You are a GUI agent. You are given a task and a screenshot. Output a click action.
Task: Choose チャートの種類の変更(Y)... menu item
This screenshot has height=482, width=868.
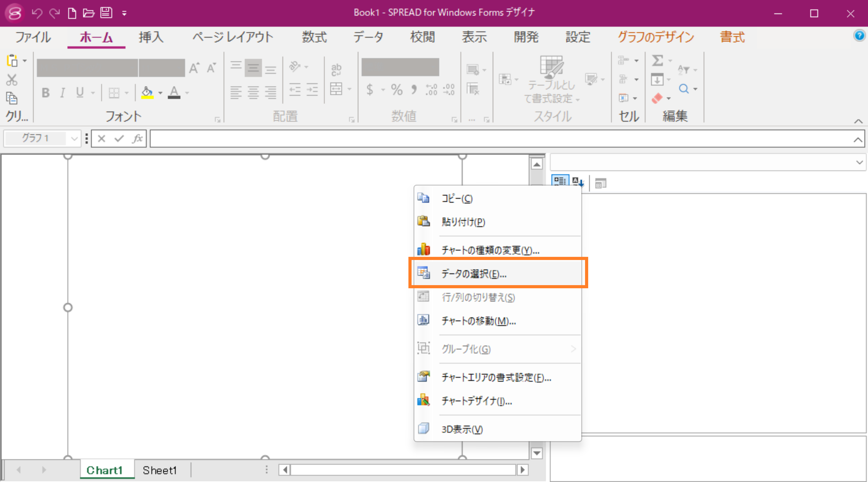(498, 250)
